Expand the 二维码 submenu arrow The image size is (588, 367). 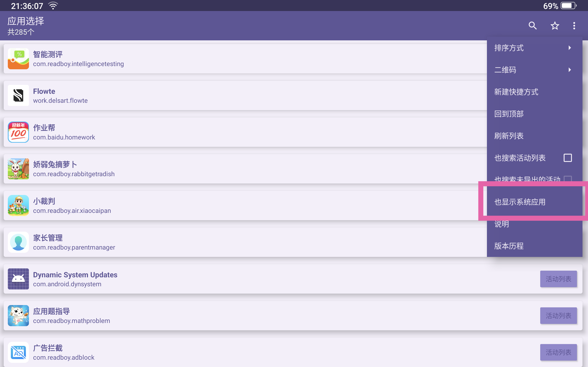pyautogui.click(x=570, y=70)
